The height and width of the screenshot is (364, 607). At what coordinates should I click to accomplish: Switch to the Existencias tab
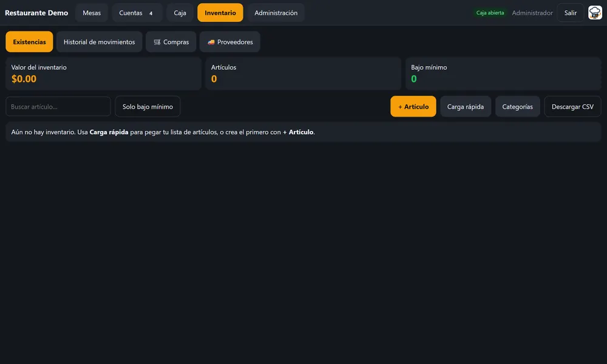click(29, 42)
